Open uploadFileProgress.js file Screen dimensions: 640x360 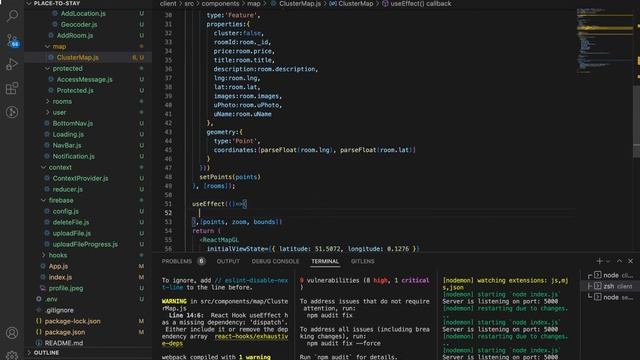(x=85, y=244)
